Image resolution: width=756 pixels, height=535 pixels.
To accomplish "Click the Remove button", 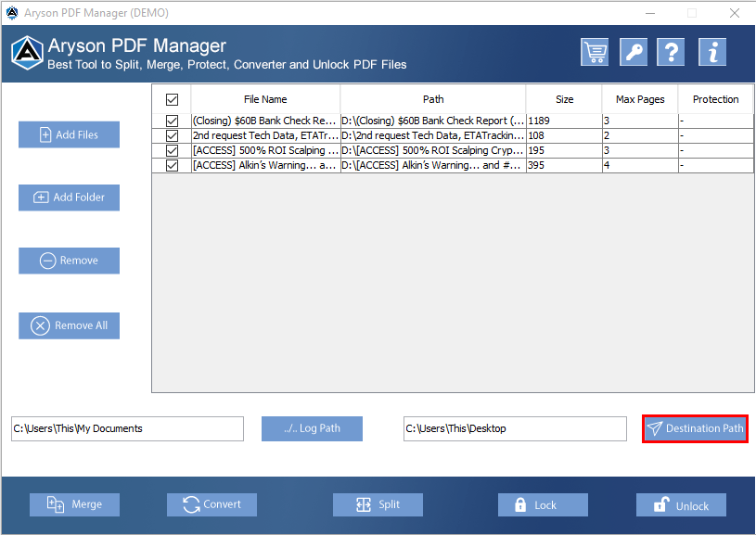I will [x=69, y=261].
